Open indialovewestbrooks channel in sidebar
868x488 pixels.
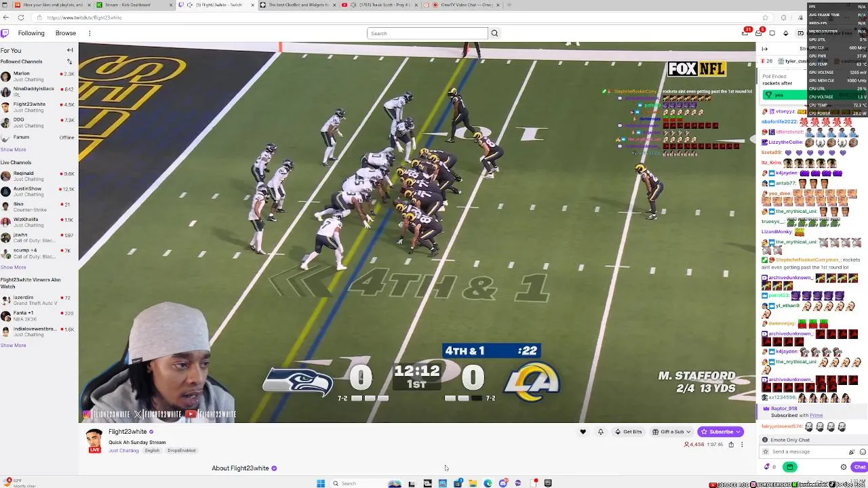coord(37,331)
